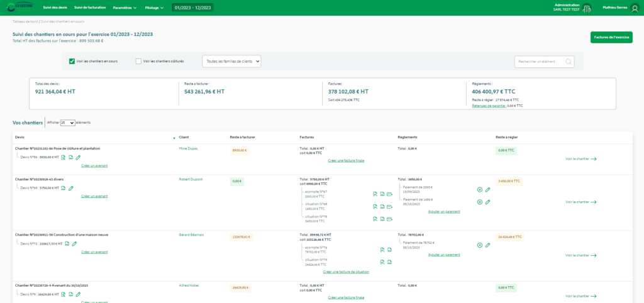Open PDF icon for situation N°68
Viewport: 644px width, 303px height.
(382, 207)
